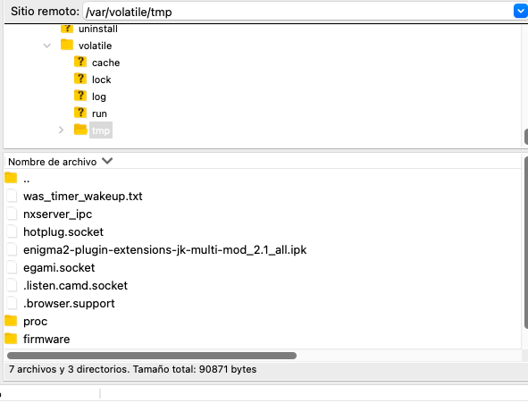528x420 pixels.
Task: Select the volatile folder icon
Action: [67, 45]
